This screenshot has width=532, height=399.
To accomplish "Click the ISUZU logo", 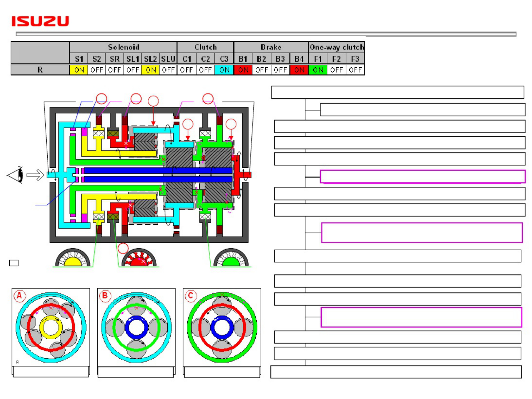I will 40,21.
